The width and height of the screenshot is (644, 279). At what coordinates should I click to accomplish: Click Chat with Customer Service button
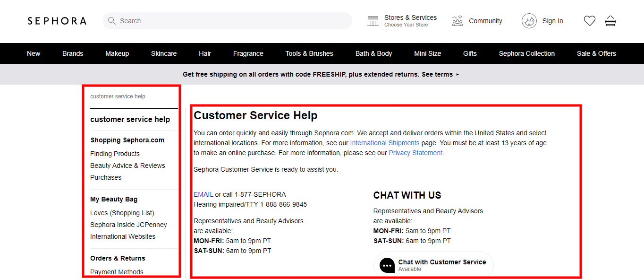pyautogui.click(x=433, y=265)
